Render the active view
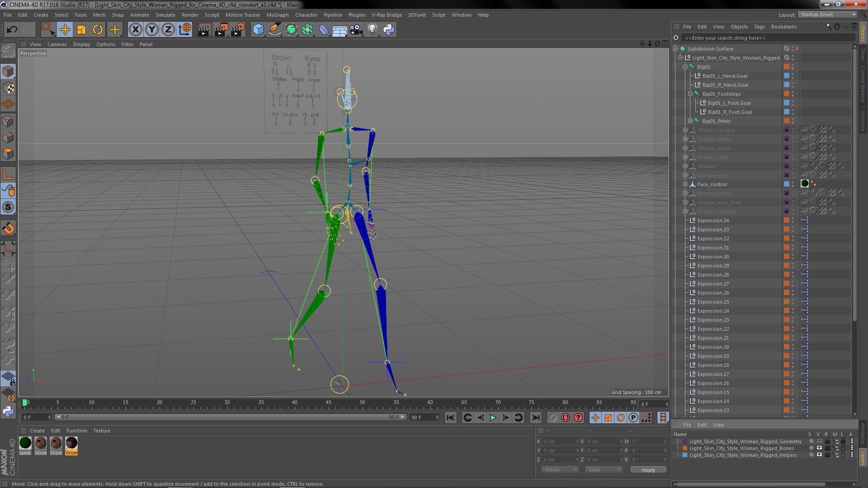Image resolution: width=868 pixels, height=488 pixels. click(204, 30)
